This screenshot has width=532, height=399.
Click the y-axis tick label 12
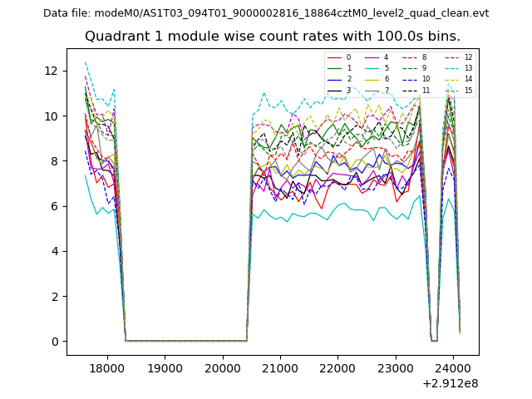coord(52,71)
